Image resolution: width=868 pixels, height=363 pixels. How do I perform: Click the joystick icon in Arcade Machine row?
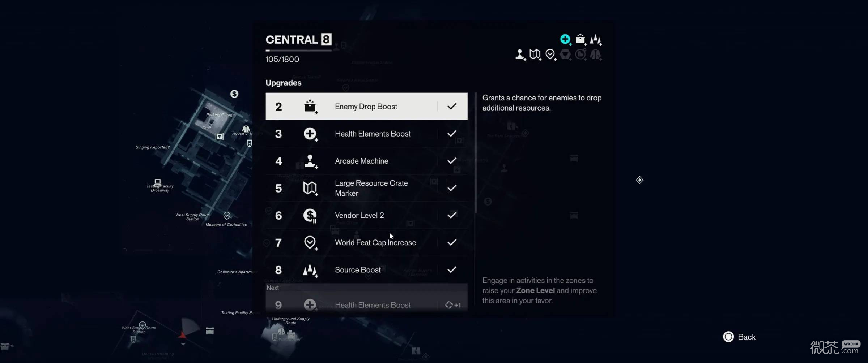310,161
